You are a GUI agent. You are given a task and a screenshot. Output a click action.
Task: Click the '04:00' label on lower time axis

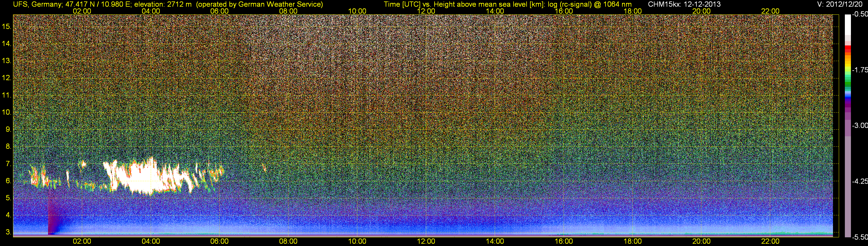[151, 241]
